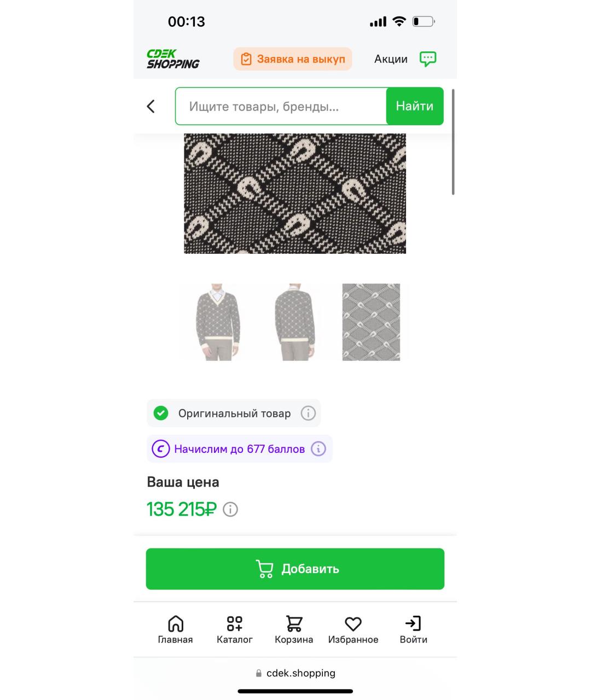
Task: Show price details info icon near 135 215₽
Action: (230, 510)
